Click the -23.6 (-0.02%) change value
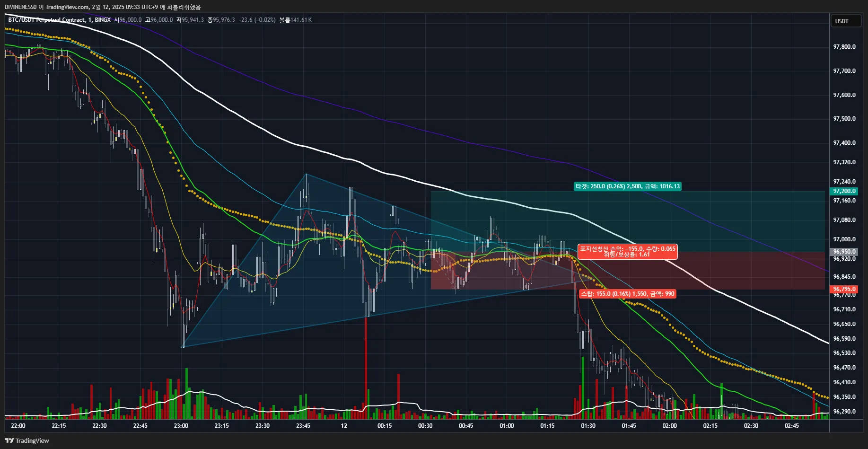This screenshot has height=449, width=868. point(257,20)
